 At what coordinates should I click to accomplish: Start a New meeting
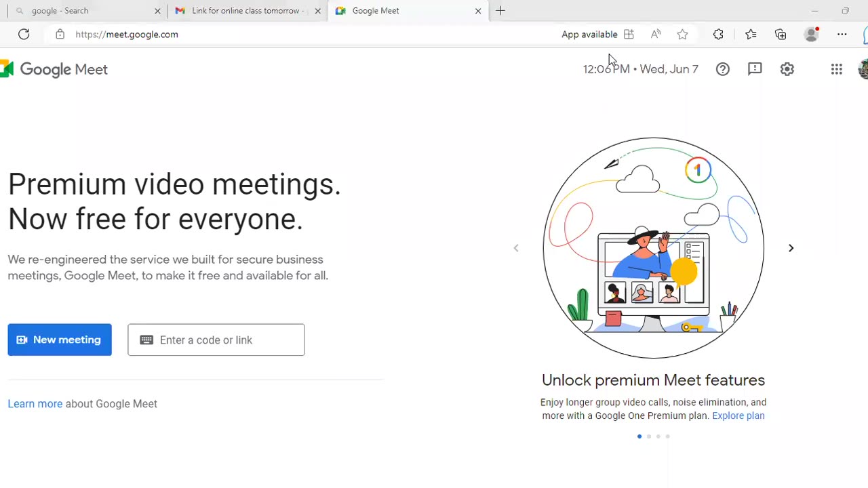coord(60,340)
